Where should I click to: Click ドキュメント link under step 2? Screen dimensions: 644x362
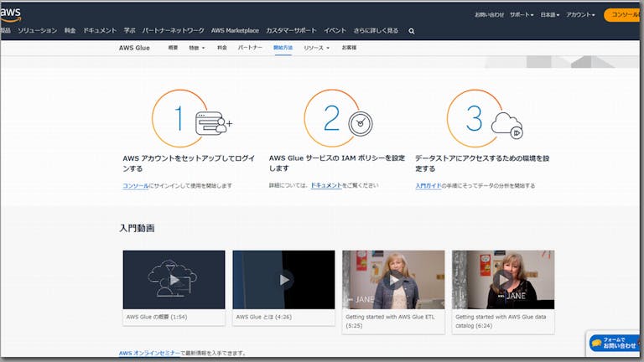[x=326, y=185]
